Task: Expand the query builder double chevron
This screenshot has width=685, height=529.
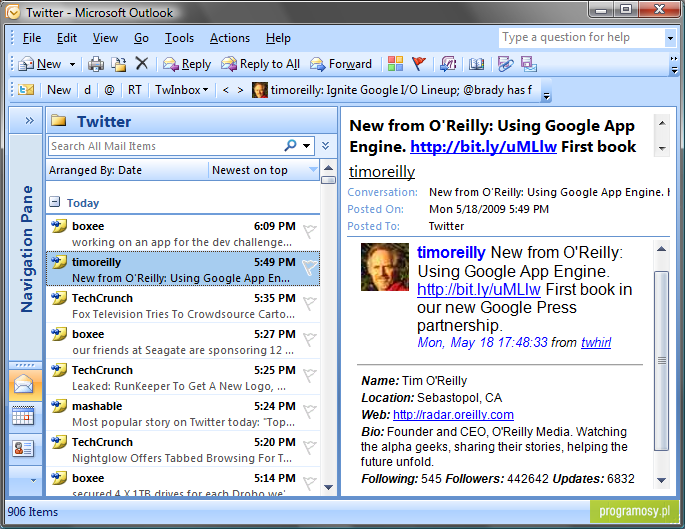Action: (x=325, y=145)
